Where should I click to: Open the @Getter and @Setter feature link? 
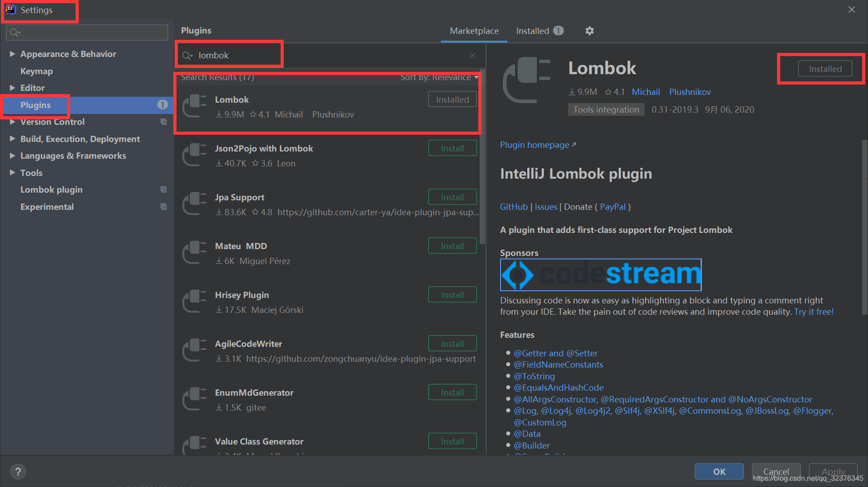pyautogui.click(x=556, y=353)
